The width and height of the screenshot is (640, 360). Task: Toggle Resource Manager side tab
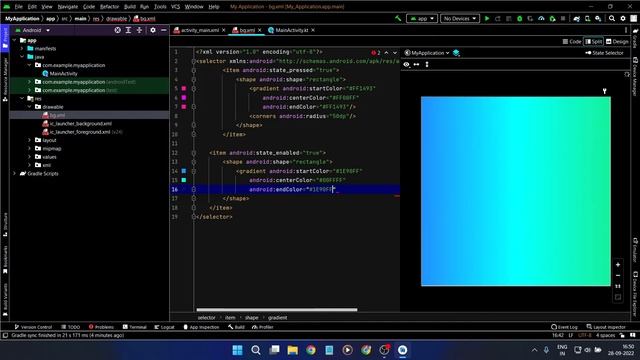tap(5, 79)
